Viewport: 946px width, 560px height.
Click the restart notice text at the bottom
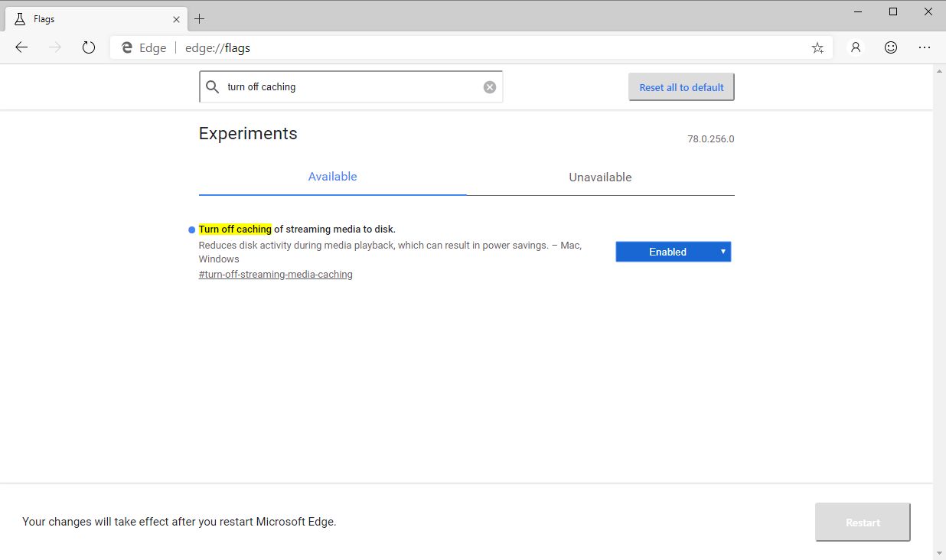coord(179,522)
